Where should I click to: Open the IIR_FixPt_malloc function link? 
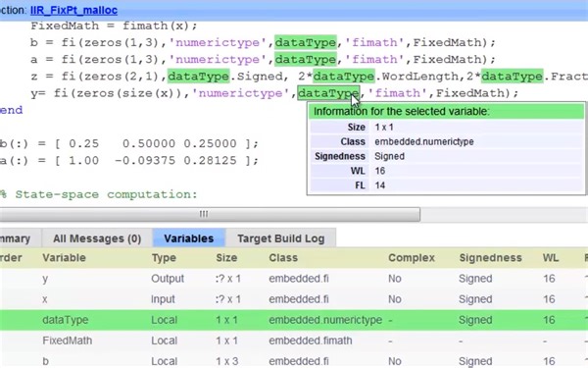point(73,10)
